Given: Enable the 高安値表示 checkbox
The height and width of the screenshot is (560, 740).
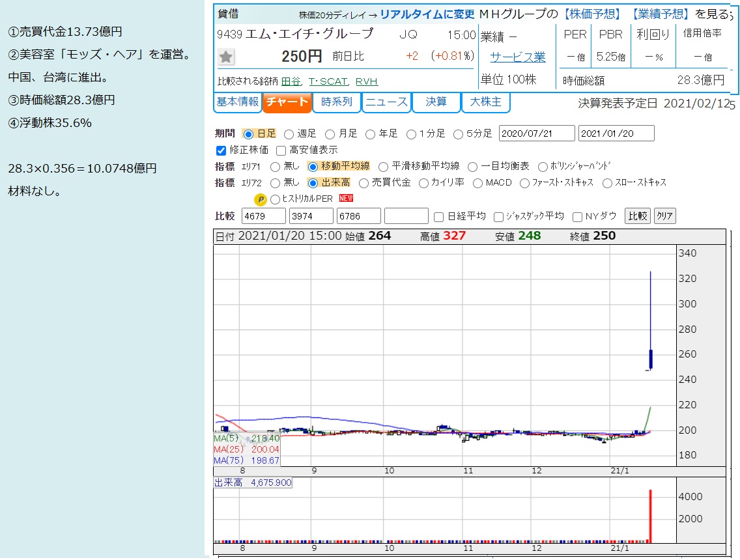Looking at the screenshot, I should pyautogui.click(x=281, y=150).
